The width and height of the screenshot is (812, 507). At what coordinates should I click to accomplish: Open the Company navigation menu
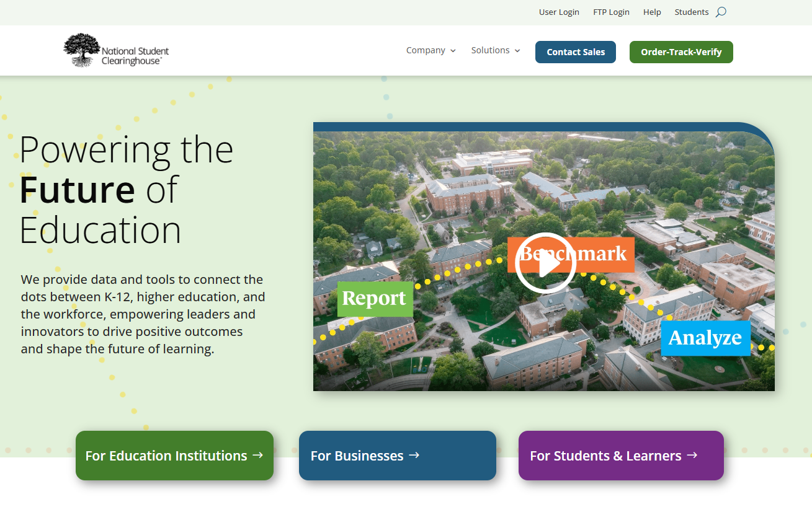(426, 50)
